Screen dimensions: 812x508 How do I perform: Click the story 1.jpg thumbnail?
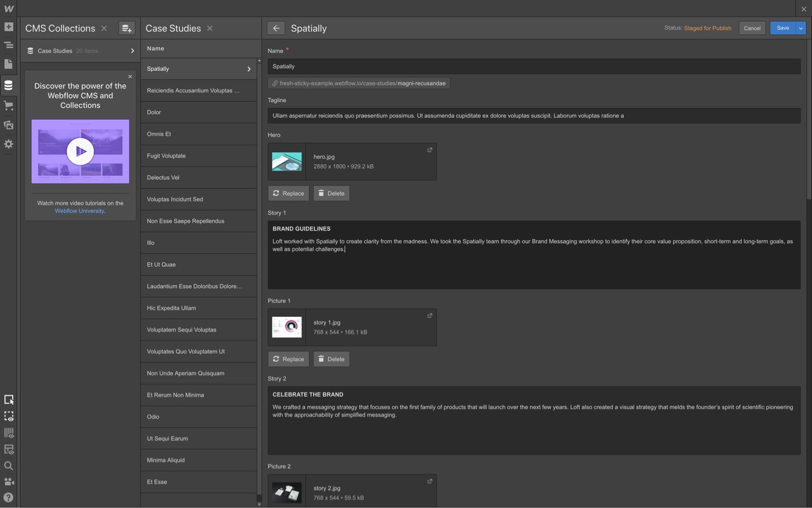(287, 328)
